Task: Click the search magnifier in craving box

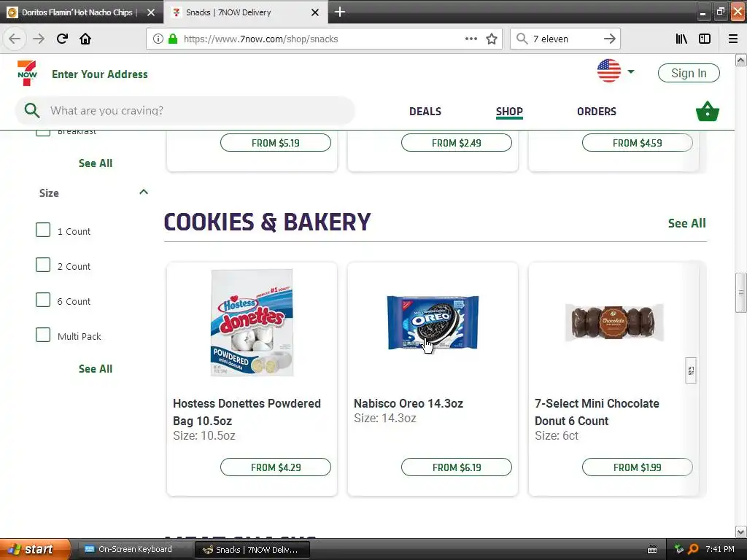Action: pos(32,111)
